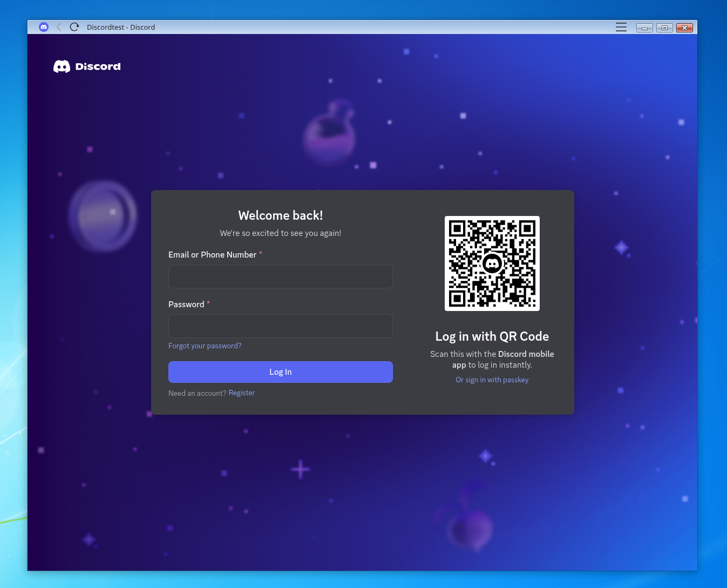Maximize the Discord window

click(x=664, y=28)
